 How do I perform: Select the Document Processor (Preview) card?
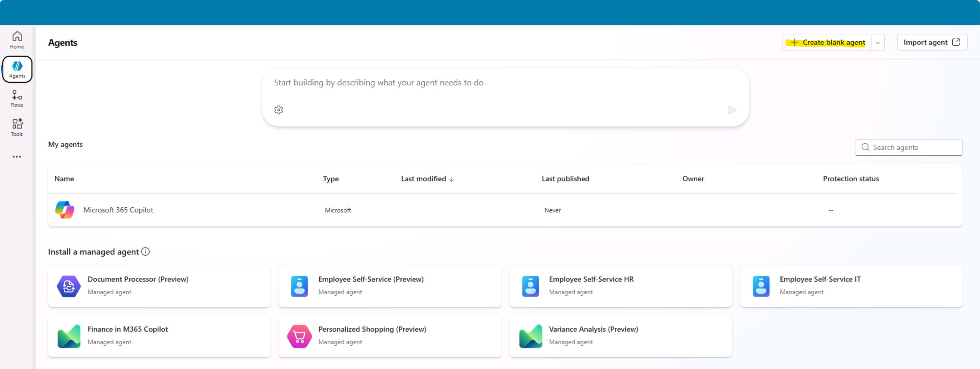coord(159,286)
